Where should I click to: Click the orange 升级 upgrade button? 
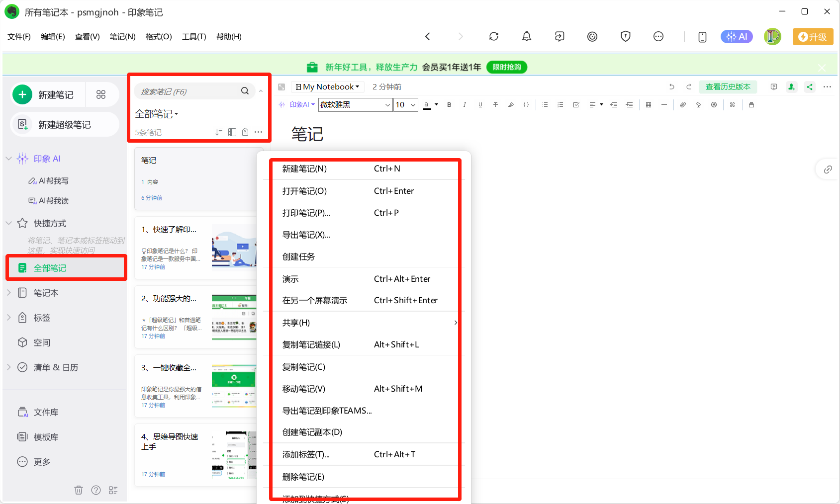pos(813,37)
